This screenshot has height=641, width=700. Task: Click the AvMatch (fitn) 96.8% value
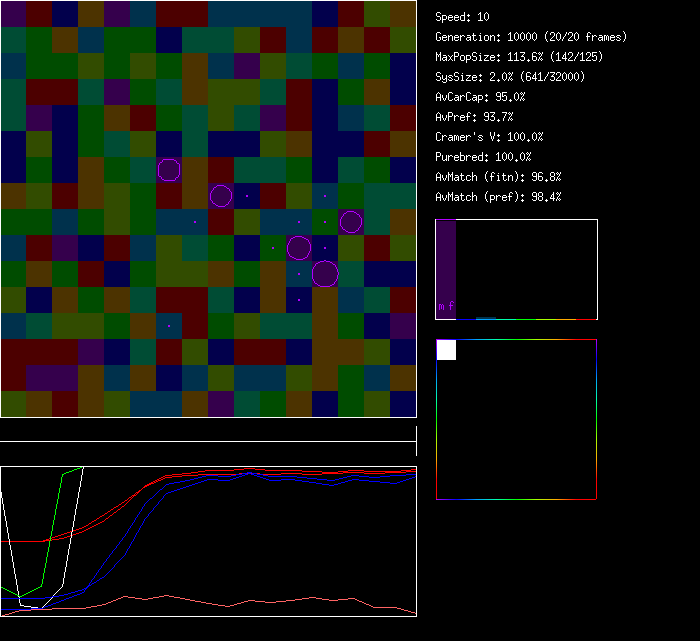(x=498, y=177)
